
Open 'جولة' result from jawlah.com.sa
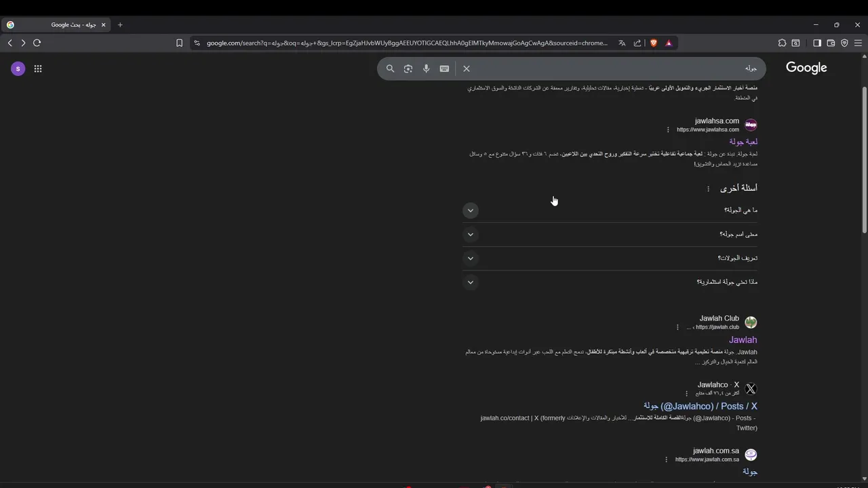tap(750, 472)
